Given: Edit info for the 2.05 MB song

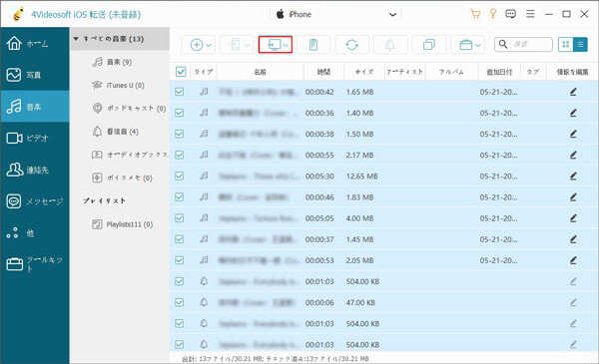Looking at the screenshot, I should pos(573,260).
